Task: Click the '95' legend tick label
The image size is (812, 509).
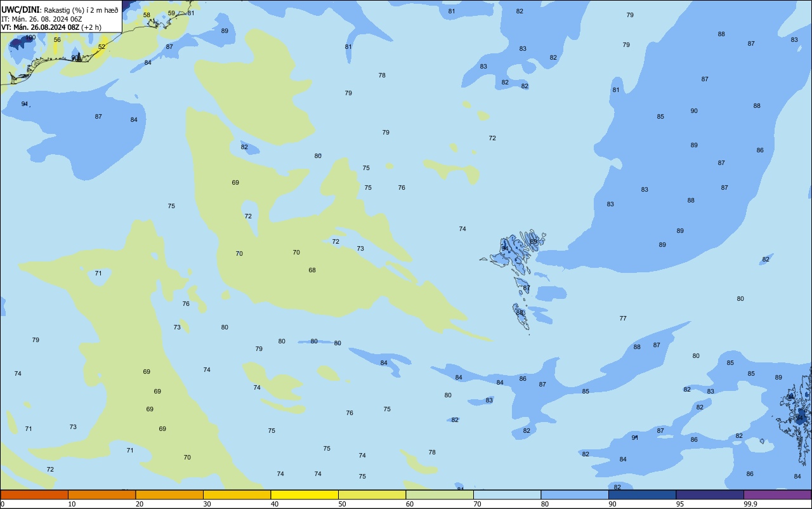Action: (x=680, y=504)
